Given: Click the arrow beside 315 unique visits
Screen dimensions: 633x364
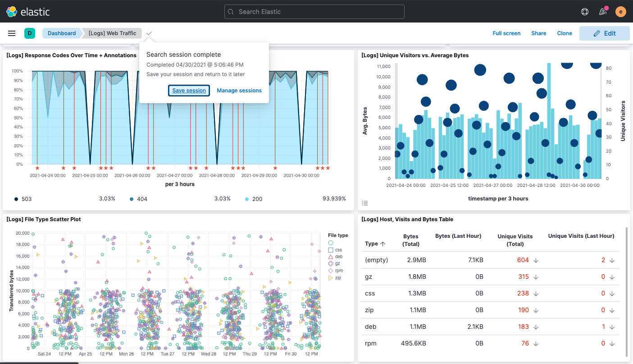Looking at the screenshot, I should click(x=536, y=277).
